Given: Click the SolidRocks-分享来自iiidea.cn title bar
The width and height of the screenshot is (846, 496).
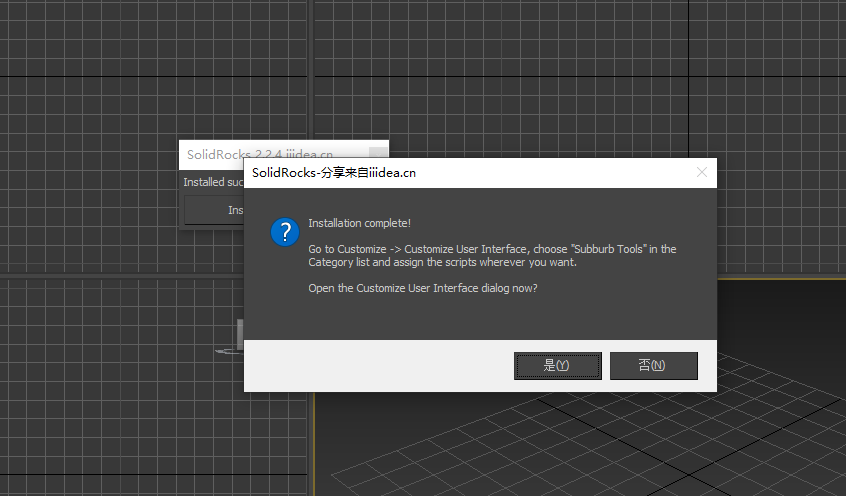Looking at the screenshot, I should [450, 172].
